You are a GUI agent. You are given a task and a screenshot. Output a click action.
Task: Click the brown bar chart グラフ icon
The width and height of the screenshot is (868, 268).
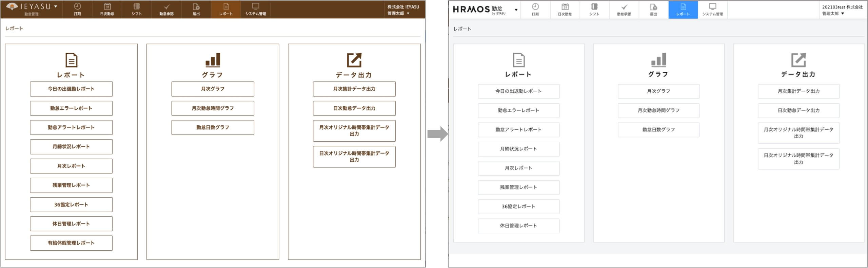pyautogui.click(x=213, y=60)
